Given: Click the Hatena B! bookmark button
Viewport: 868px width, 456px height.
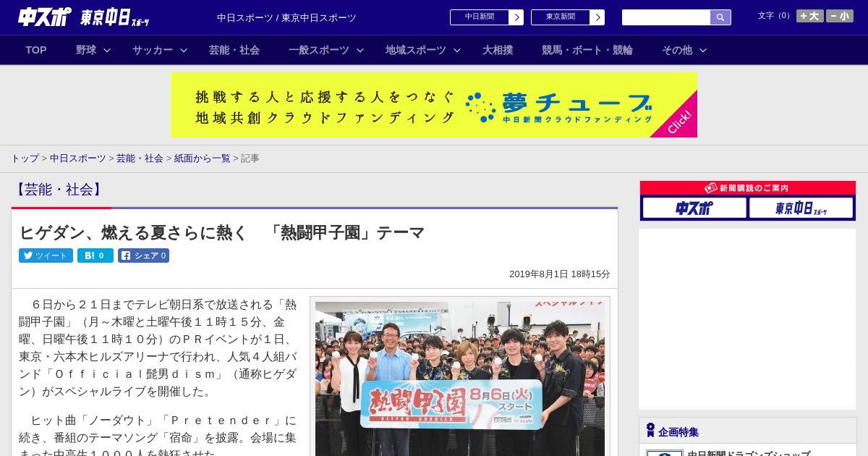Looking at the screenshot, I should click(x=95, y=256).
